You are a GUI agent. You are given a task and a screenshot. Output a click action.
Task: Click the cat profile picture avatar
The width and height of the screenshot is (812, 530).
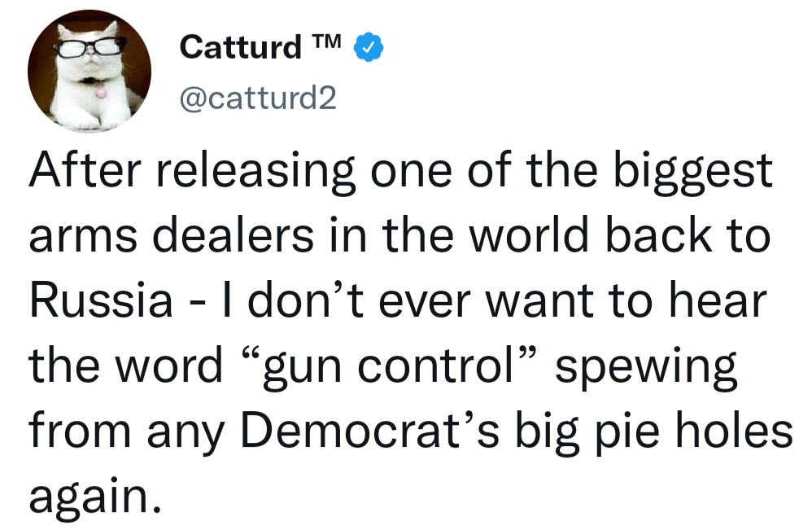coord(89,72)
